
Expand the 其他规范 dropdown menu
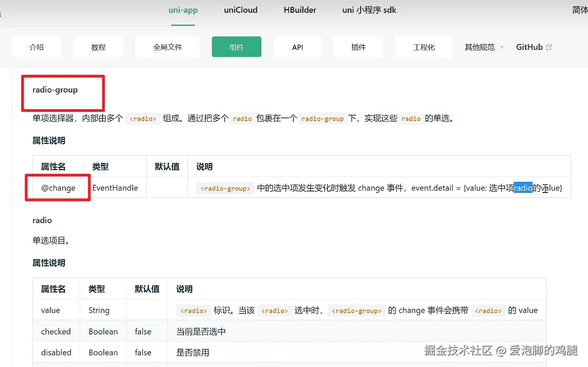(484, 47)
